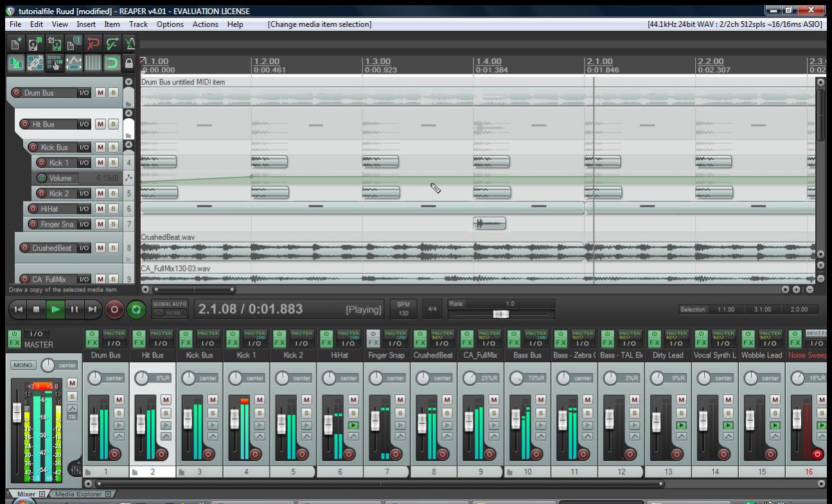The width and height of the screenshot is (832, 504).
Task: Open the I/O routing for CrushedBeat track
Action: (84, 247)
